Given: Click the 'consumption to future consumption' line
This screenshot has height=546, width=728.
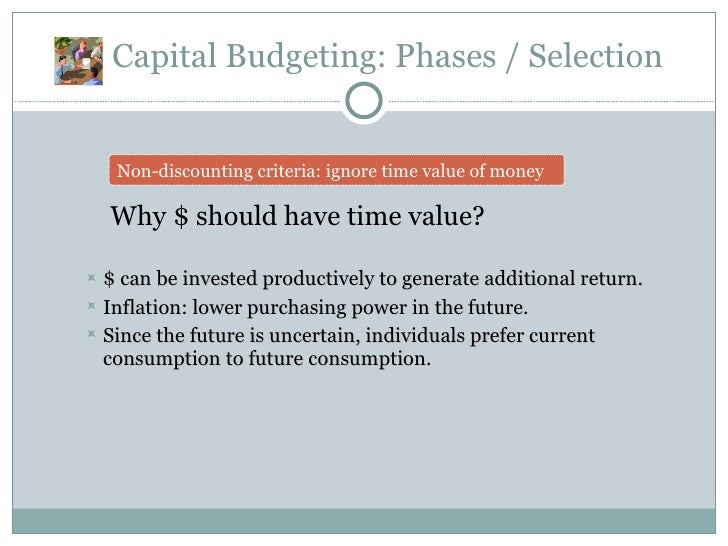Looking at the screenshot, I should point(266,358).
